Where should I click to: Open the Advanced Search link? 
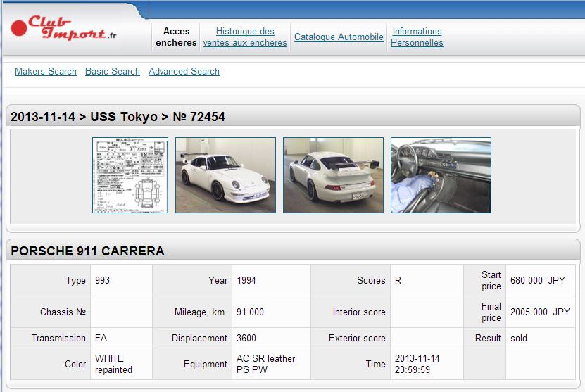pyautogui.click(x=184, y=71)
